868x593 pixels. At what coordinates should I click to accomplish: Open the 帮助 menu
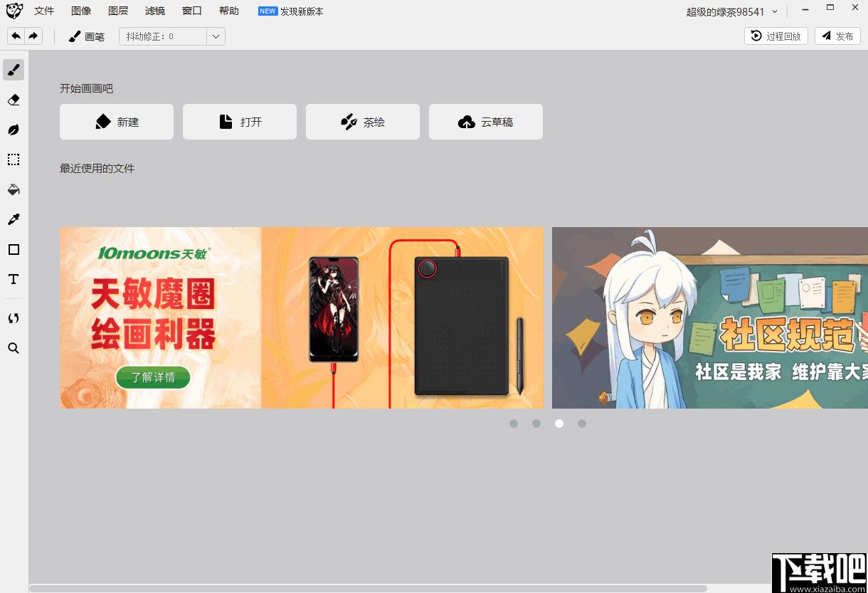pyautogui.click(x=229, y=11)
